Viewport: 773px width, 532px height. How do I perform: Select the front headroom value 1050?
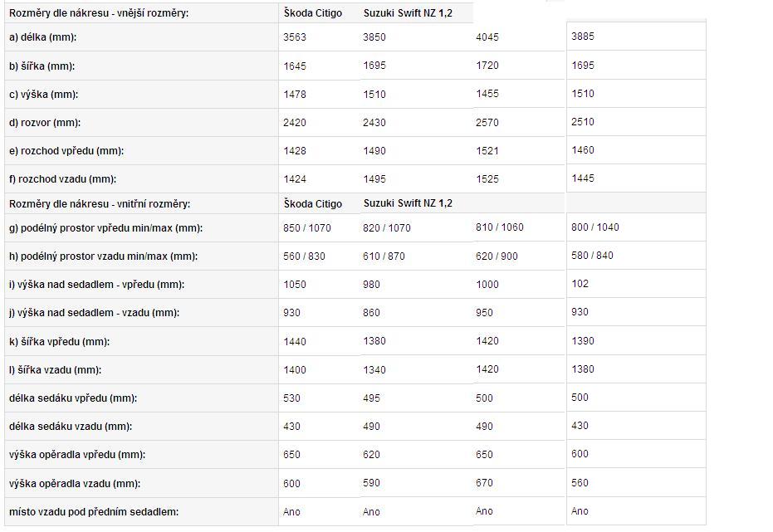tap(295, 285)
